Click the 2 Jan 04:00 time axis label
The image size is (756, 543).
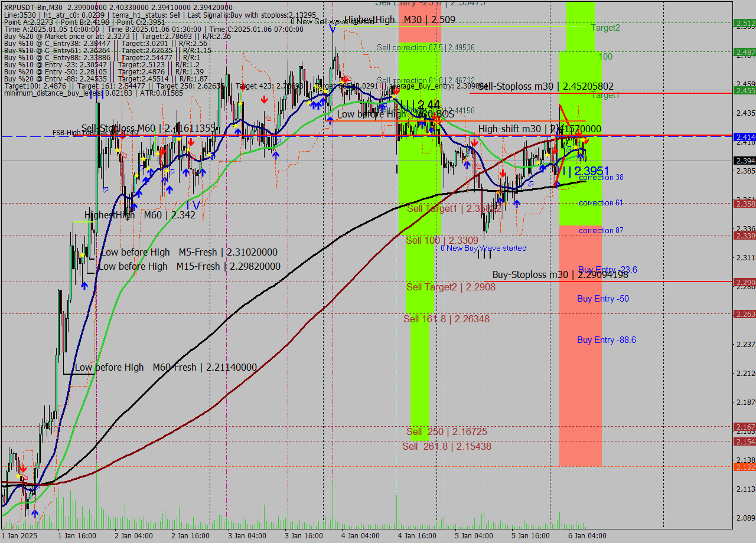pos(133,536)
